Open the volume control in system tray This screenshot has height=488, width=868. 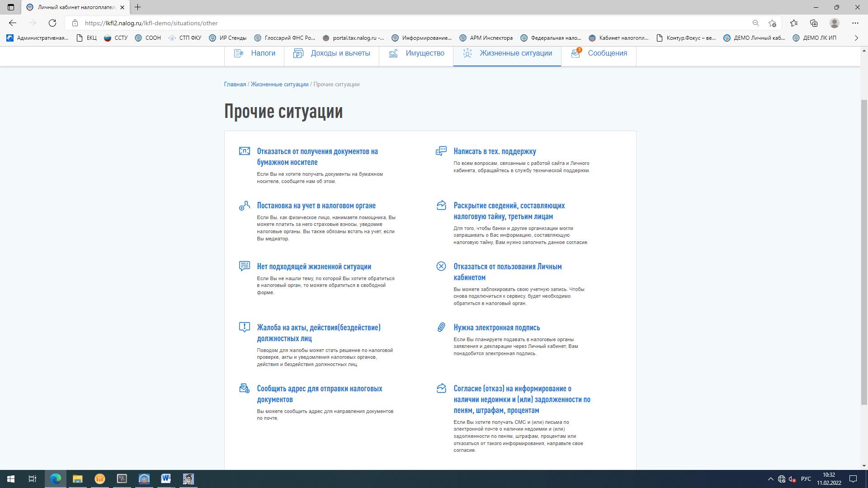click(792, 479)
